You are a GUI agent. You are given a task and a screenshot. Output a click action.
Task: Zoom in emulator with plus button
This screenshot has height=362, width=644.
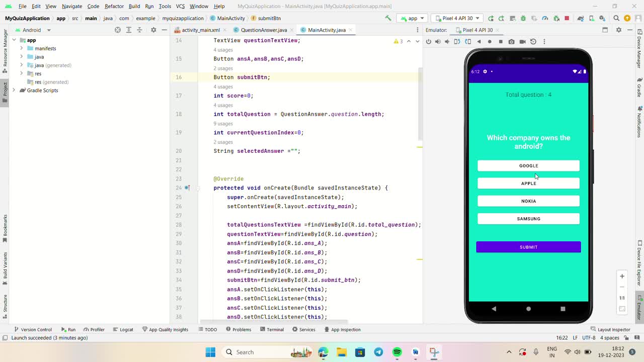point(622,276)
